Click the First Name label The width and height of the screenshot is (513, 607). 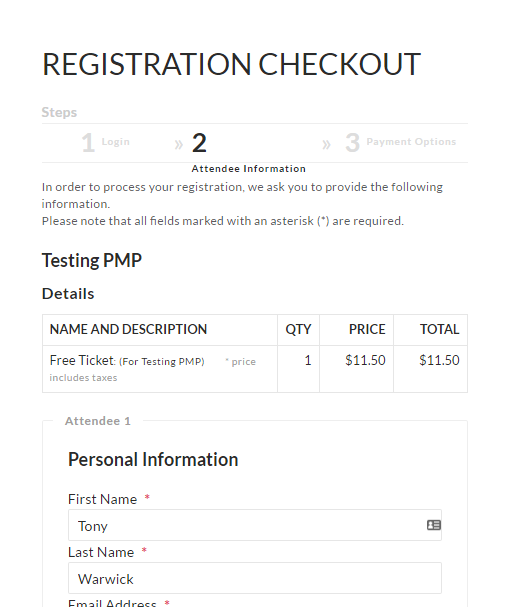(102, 499)
